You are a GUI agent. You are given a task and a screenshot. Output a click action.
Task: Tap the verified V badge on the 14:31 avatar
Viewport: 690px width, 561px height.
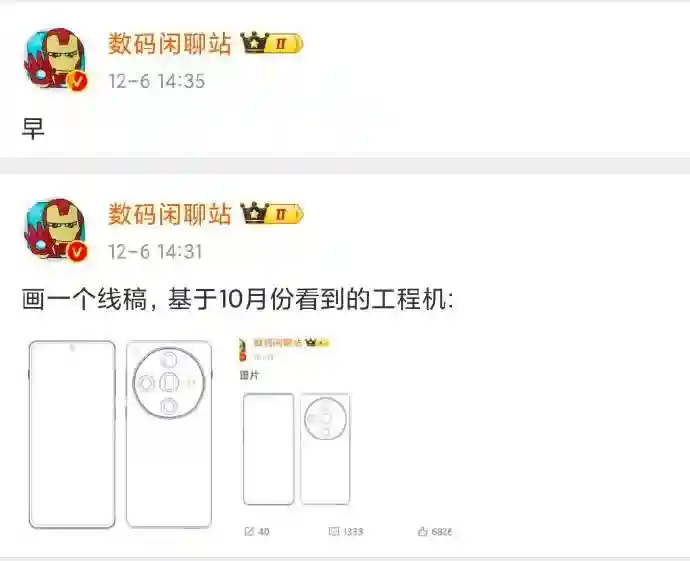[78, 252]
